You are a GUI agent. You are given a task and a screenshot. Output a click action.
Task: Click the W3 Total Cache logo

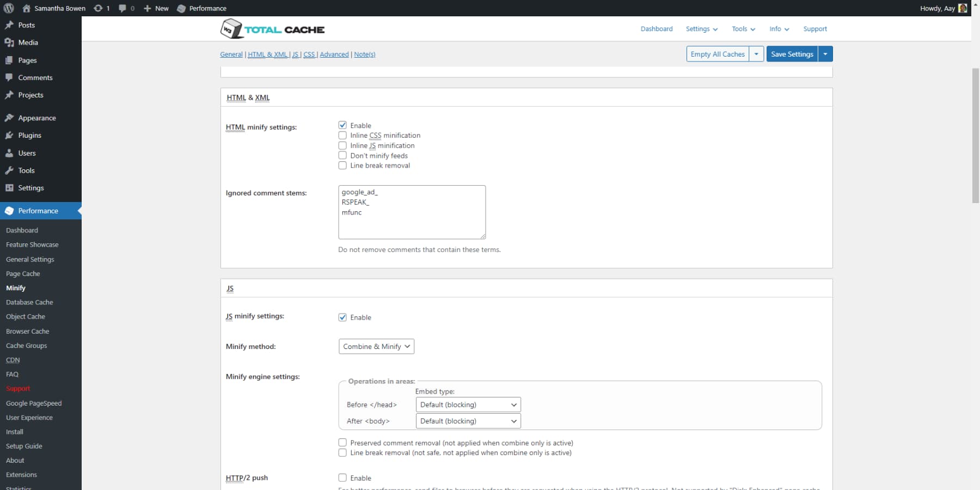point(272,28)
